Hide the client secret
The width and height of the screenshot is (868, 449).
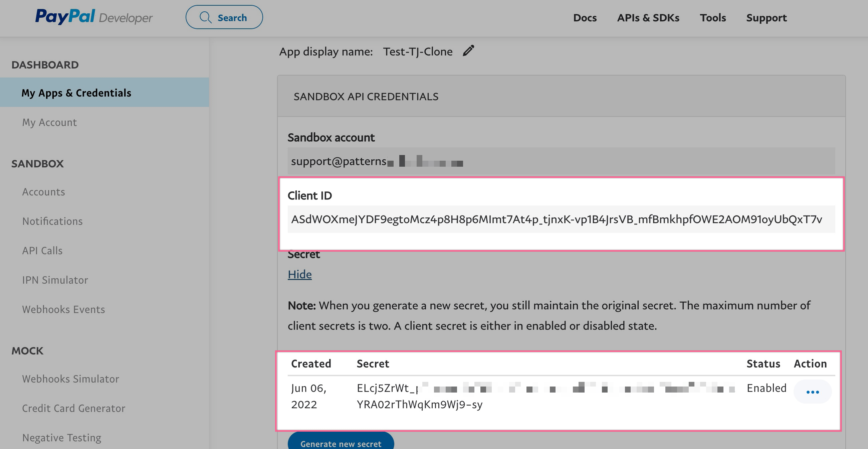(x=299, y=274)
